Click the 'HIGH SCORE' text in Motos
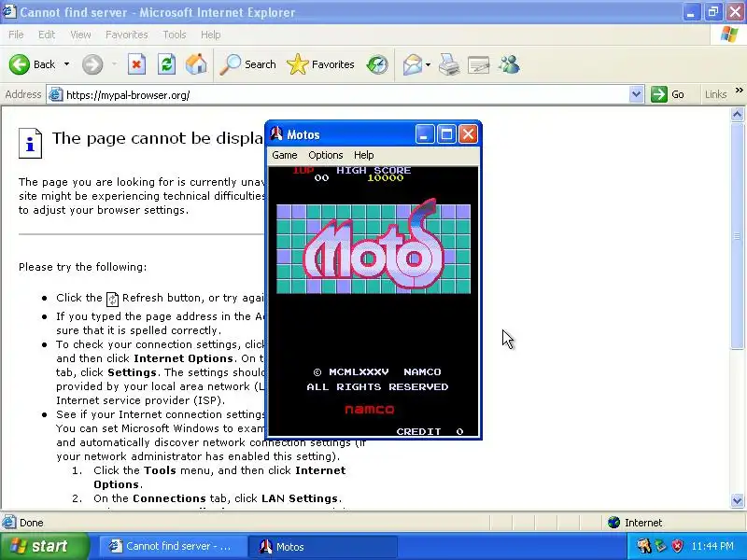The width and height of the screenshot is (747, 560). point(373,170)
